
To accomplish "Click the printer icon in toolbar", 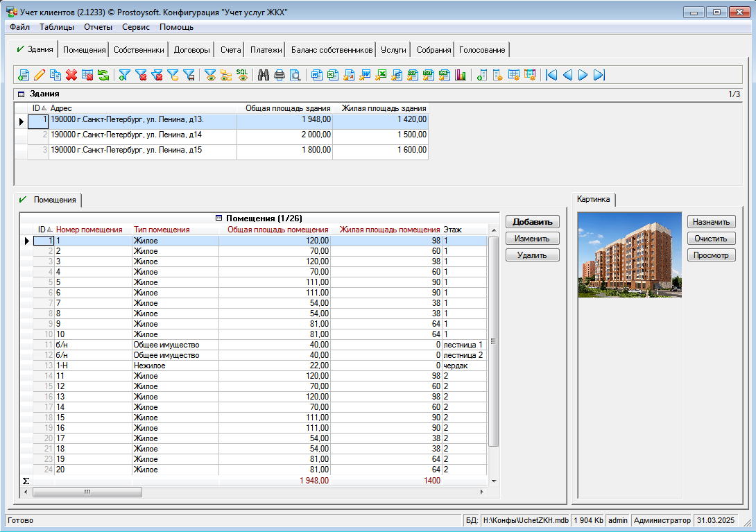I will (x=280, y=75).
